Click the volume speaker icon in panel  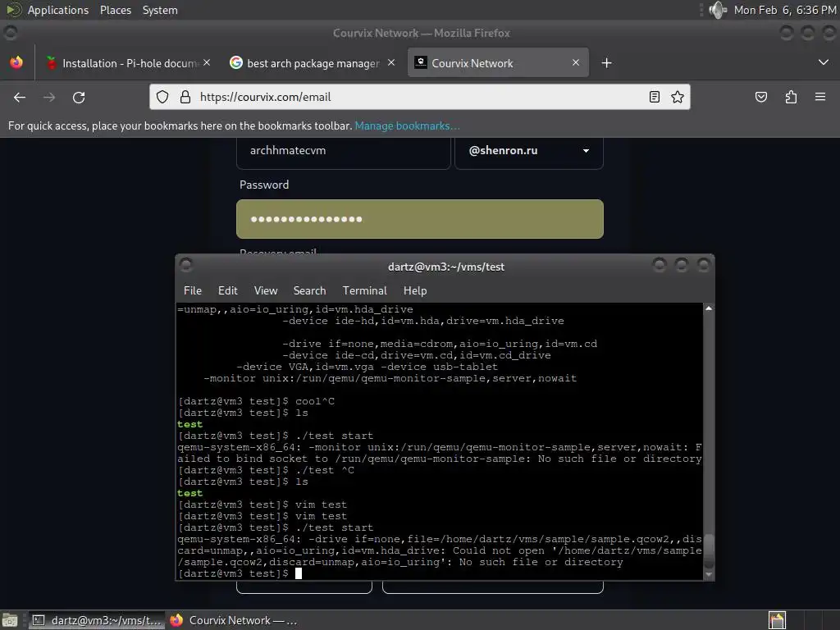pos(717,10)
